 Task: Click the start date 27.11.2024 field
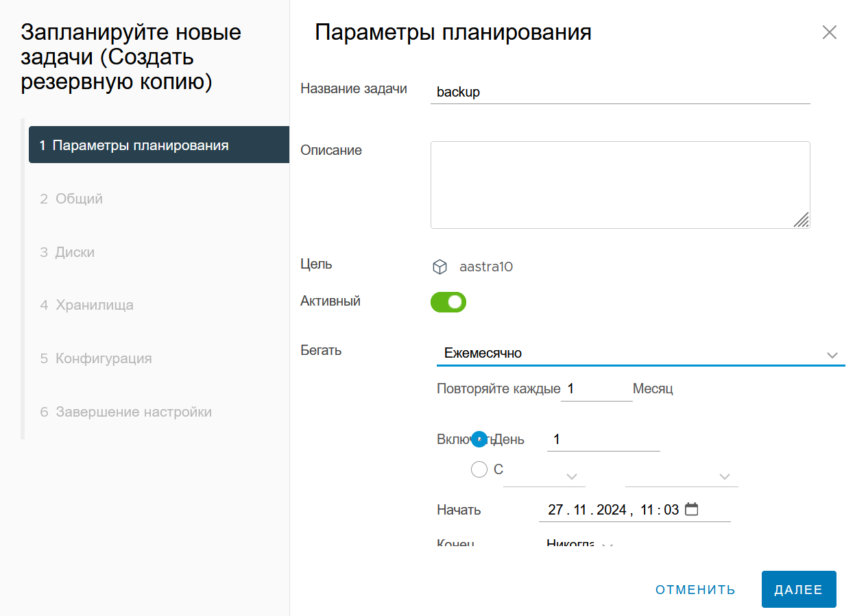[635, 509]
